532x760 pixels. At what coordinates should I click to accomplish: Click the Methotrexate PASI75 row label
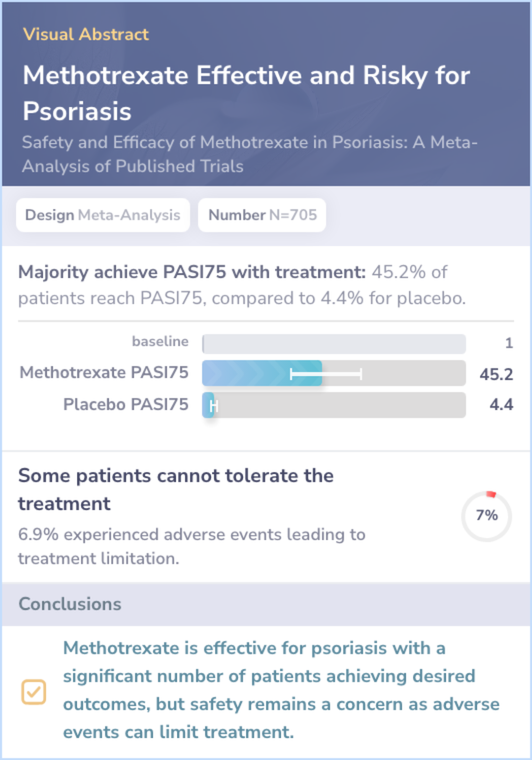pos(104,372)
